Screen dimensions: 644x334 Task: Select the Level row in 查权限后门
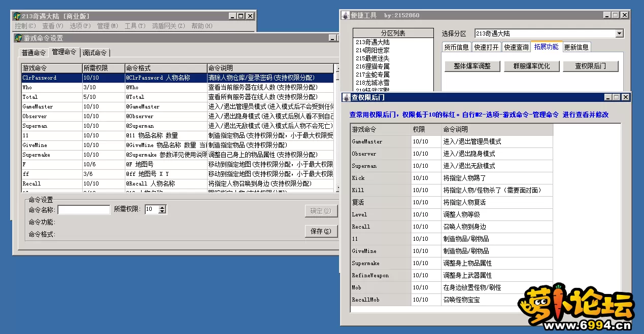click(452, 214)
